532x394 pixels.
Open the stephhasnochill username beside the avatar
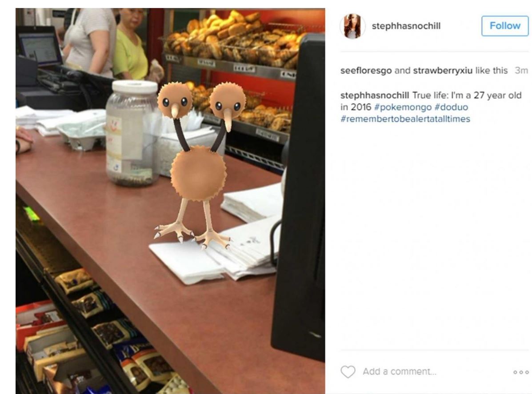tap(406, 26)
